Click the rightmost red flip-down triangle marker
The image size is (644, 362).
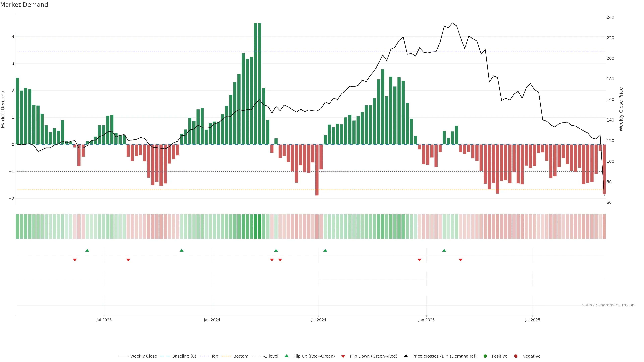pyautogui.click(x=461, y=260)
